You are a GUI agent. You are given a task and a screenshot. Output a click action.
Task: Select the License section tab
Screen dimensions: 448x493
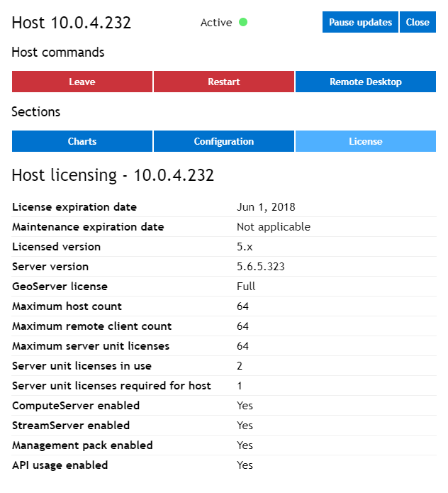(x=365, y=141)
